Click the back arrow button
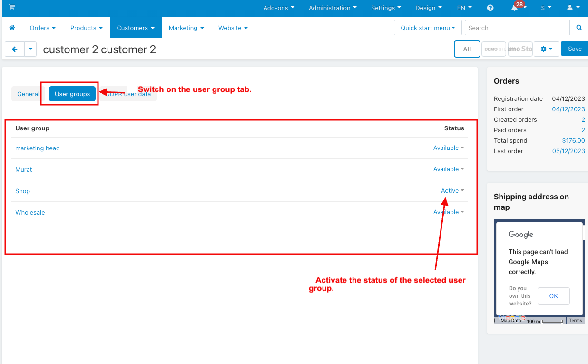The height and width of the screenshot is (364, 588). (x=15, y=49)
